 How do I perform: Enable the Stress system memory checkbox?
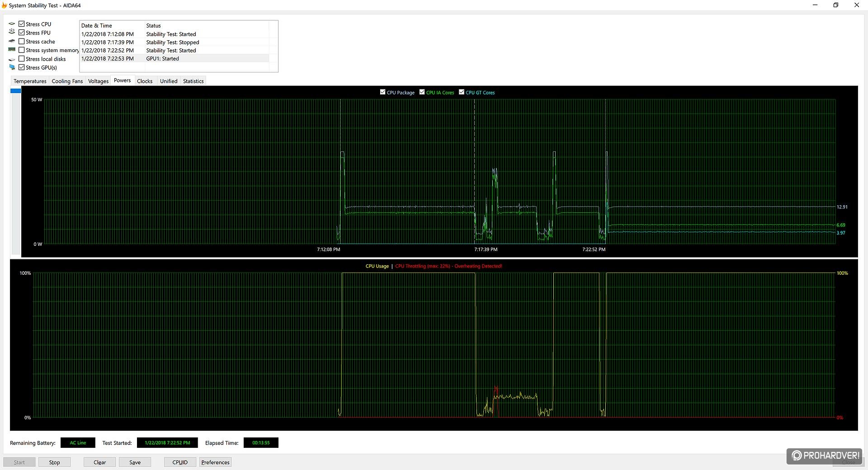(21, 50)
